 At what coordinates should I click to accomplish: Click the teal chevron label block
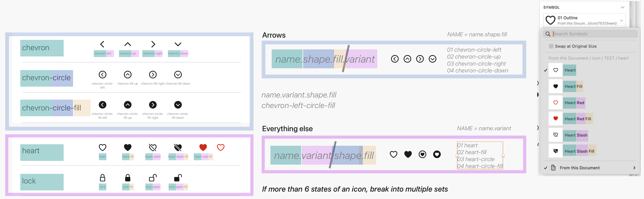(x=42, y=48)
